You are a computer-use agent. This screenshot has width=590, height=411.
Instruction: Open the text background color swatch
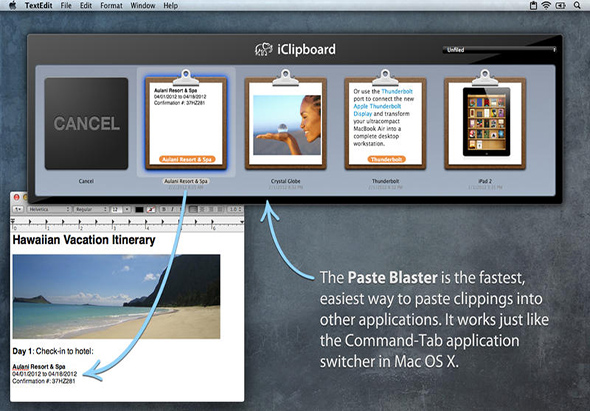coord(151,210)
